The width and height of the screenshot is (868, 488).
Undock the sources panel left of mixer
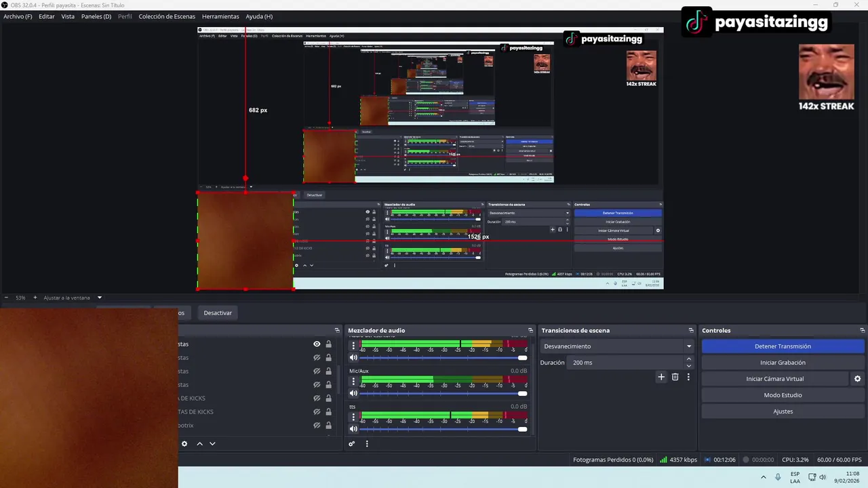coord(337,330)
